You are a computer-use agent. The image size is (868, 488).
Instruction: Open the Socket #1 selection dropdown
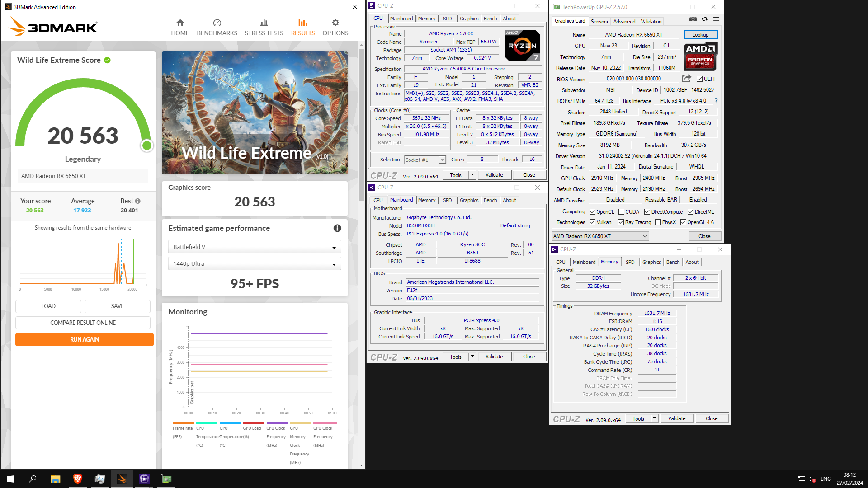coord(425,160)
